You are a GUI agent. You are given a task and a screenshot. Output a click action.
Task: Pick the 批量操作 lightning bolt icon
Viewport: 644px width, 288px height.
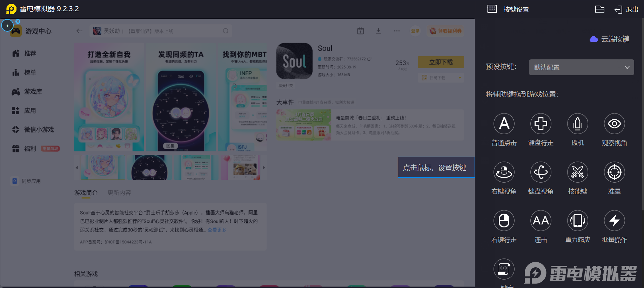pyautogui.click(x=615, y=221)
